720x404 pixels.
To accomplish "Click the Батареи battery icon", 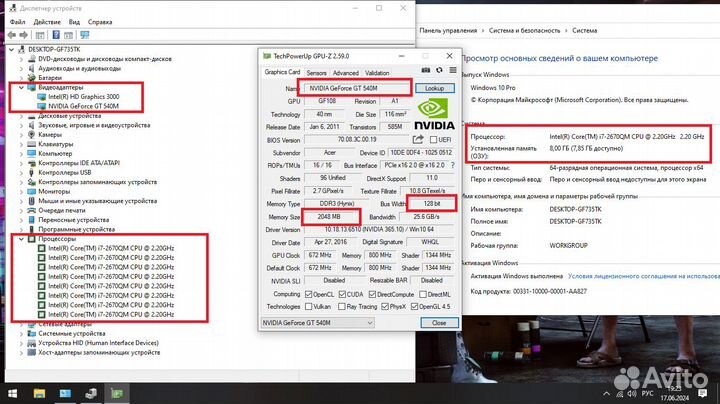I will (32, 78).
